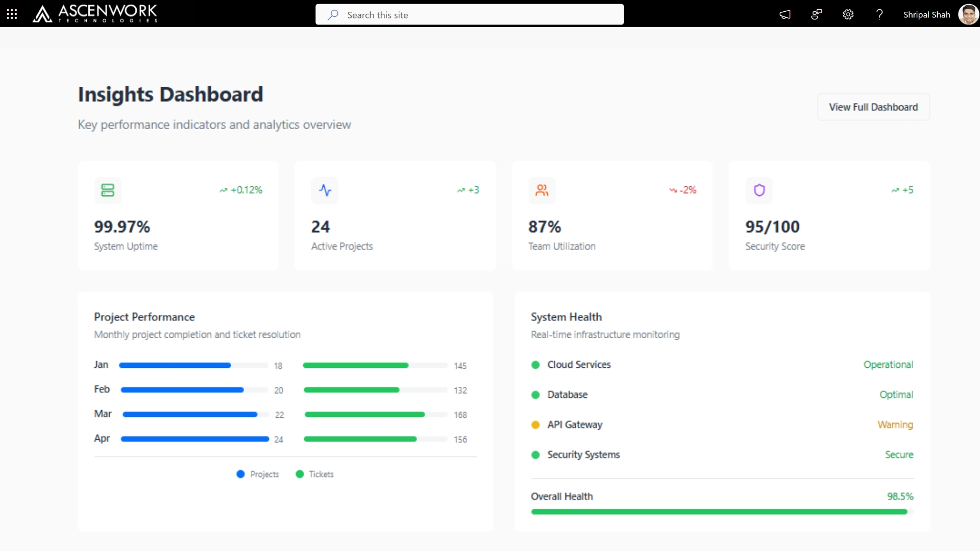Click the View Full Dashboard button

[x=873, y=107]
